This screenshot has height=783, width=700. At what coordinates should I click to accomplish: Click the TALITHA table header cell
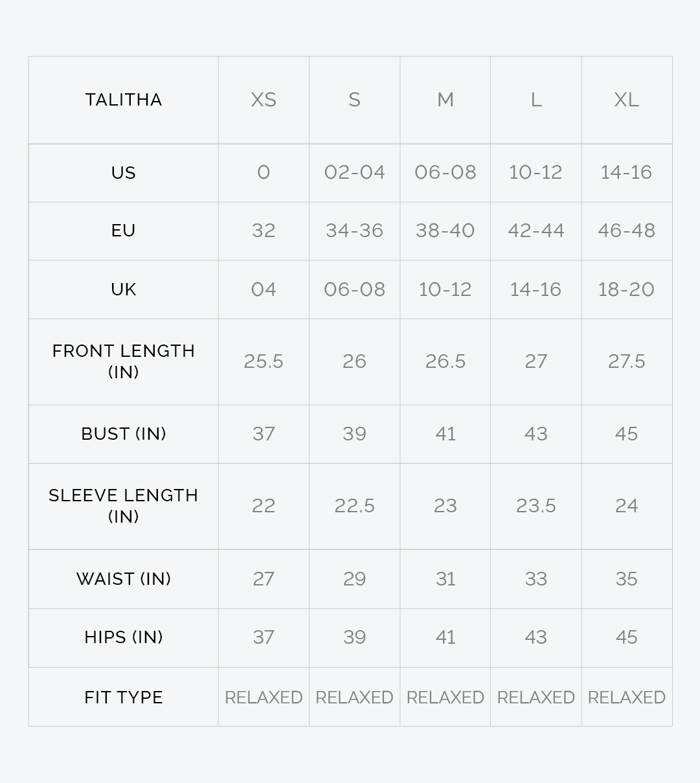click(124, 100)
